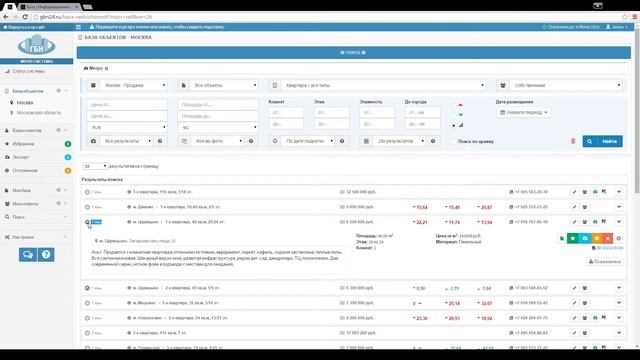This screenshot has width=640, height=360.
Task: Open the 'По дате подъема' sort dropdown
Action: (308, 141)
